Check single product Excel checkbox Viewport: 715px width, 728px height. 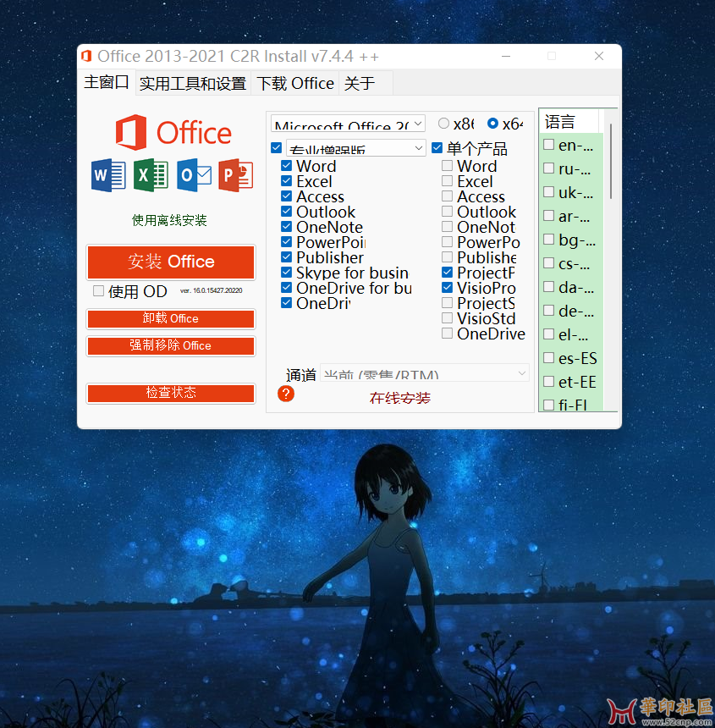click(448, 181)
